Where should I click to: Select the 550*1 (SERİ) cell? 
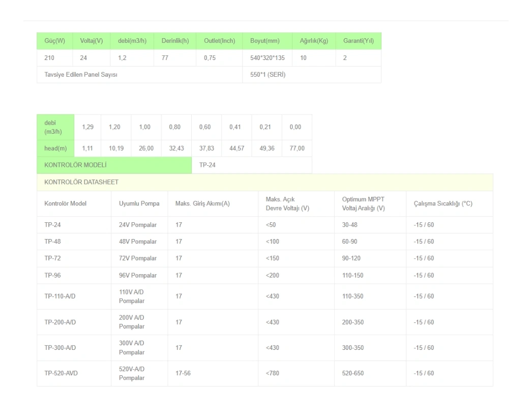pos(268,75)
